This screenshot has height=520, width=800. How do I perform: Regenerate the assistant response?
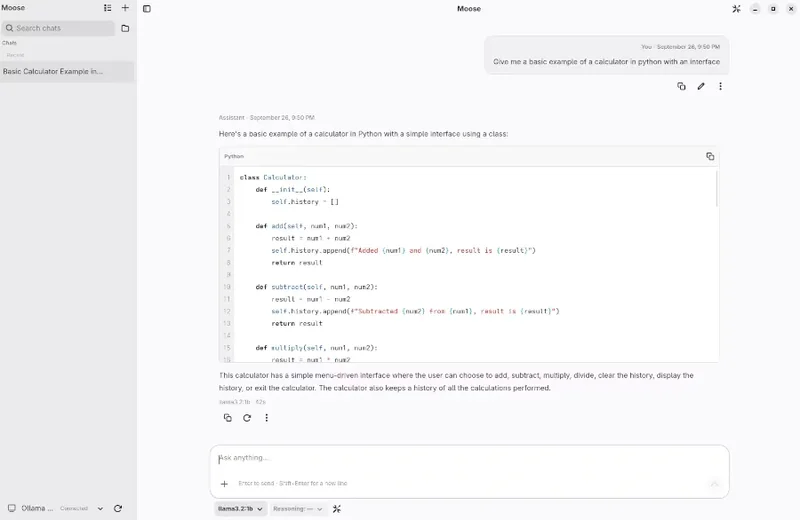(x=247, y=418)
